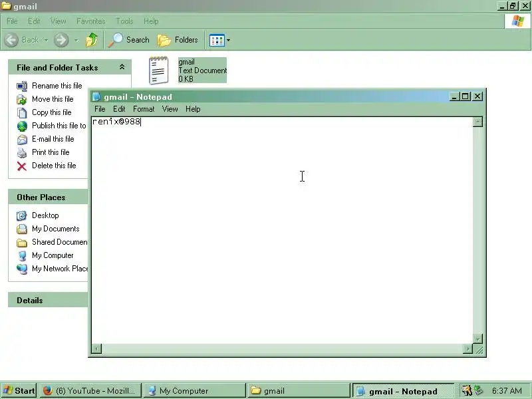532x399 pixels.
Task: Click the publish globe icon
Action: tap(22, 126)
